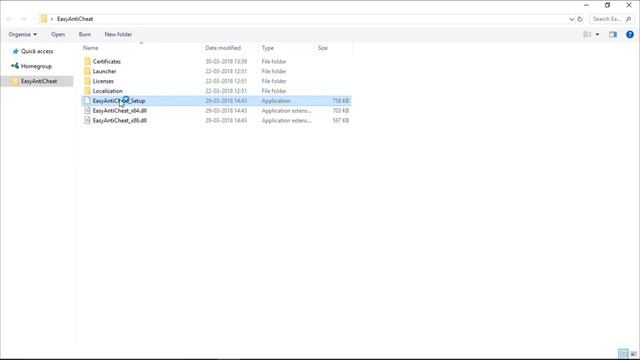640x360 pixels.
Task: Click the search magnifier icon
Action: 629,19
